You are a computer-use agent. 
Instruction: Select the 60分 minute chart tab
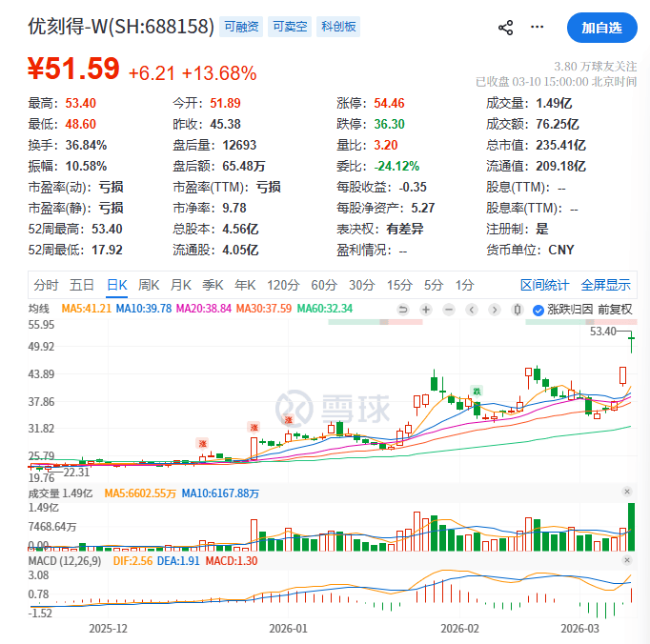pyautogui.click(x=324, y=285)
